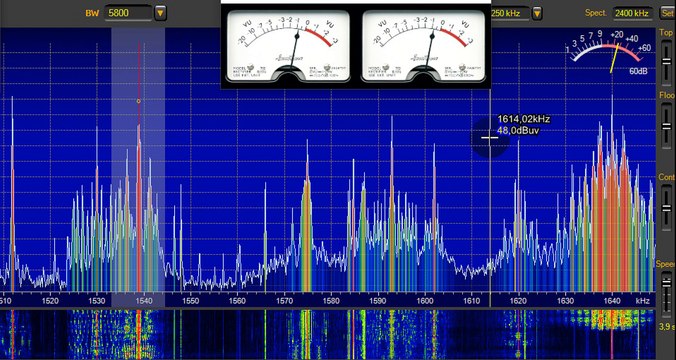
Task: Click the 1620 label on frequency axis
Action: pyautogui.click(x=518, y=301)
